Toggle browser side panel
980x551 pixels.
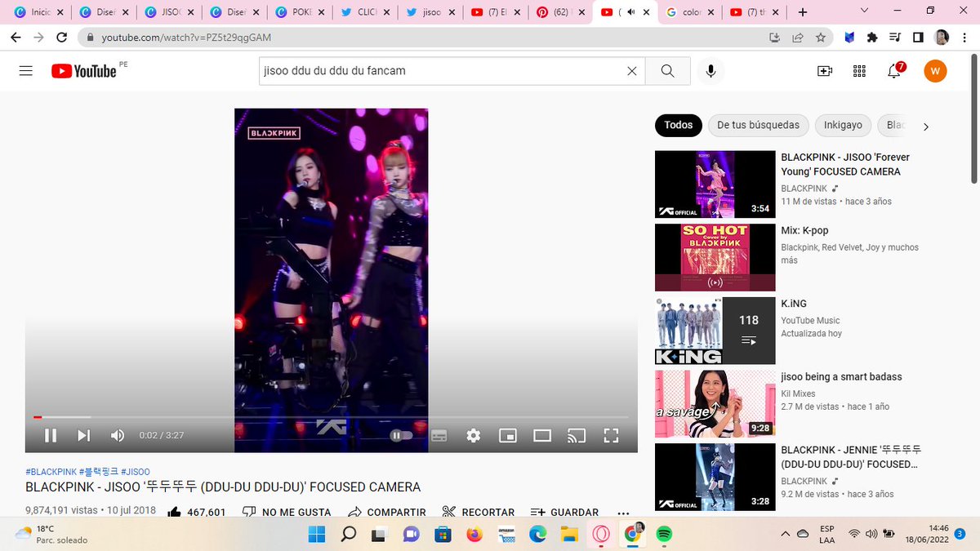(918, 38)
